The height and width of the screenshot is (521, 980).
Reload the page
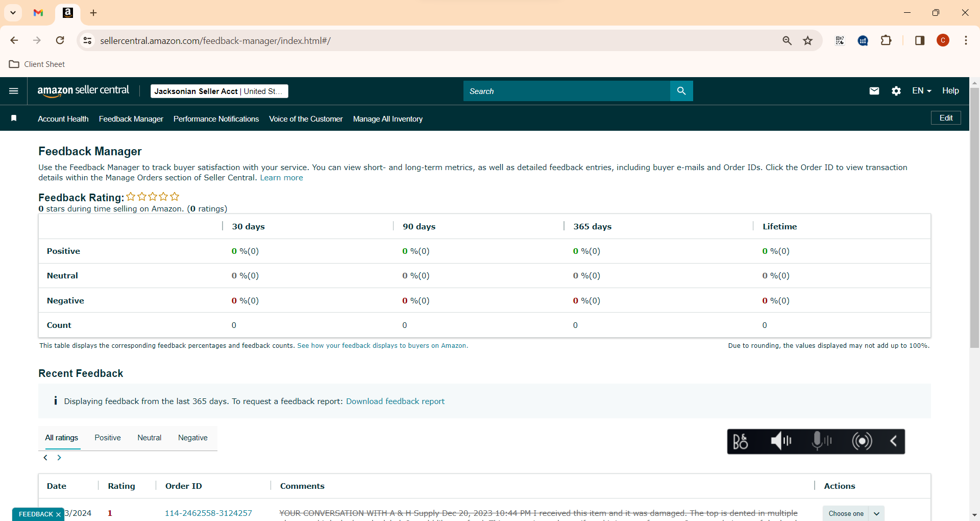60,40
